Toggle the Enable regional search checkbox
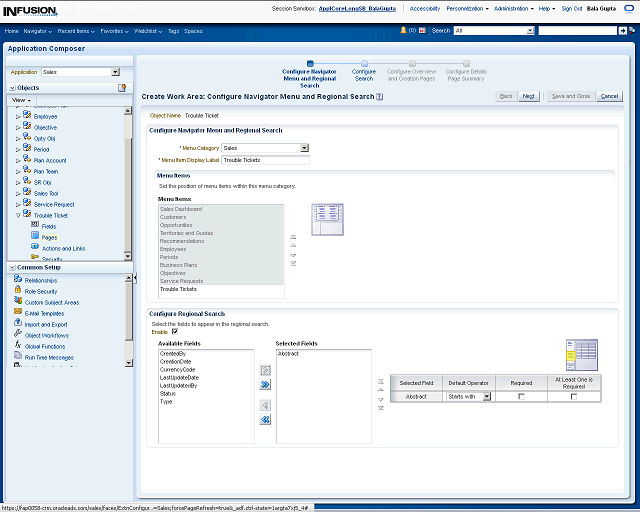This screenshot has width=640, height=512. tap(175, 331)
